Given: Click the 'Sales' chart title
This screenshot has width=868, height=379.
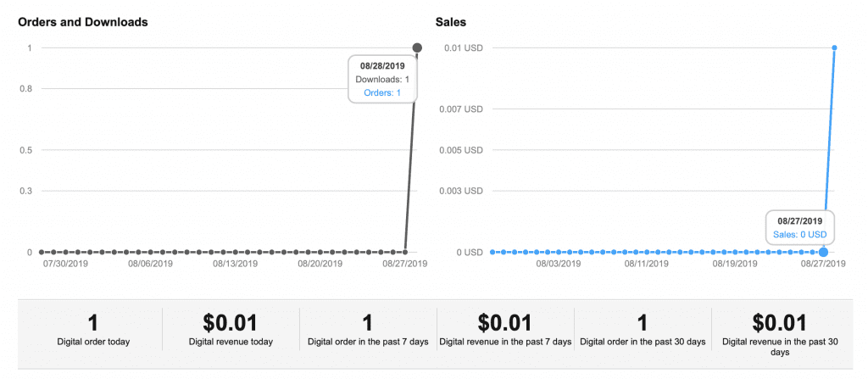Looking at the screenshot, I should tap(451, 22).
